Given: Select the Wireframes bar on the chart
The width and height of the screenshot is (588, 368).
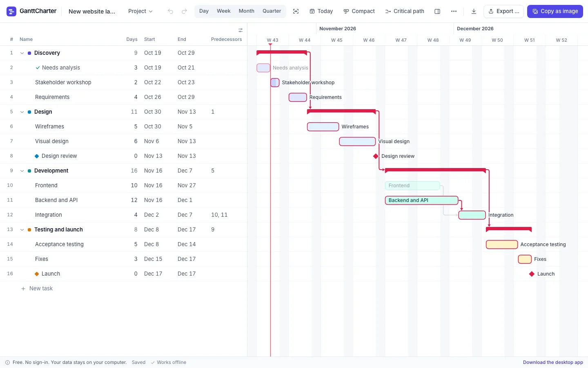Looking at the screenshot, I should [323, 127].
